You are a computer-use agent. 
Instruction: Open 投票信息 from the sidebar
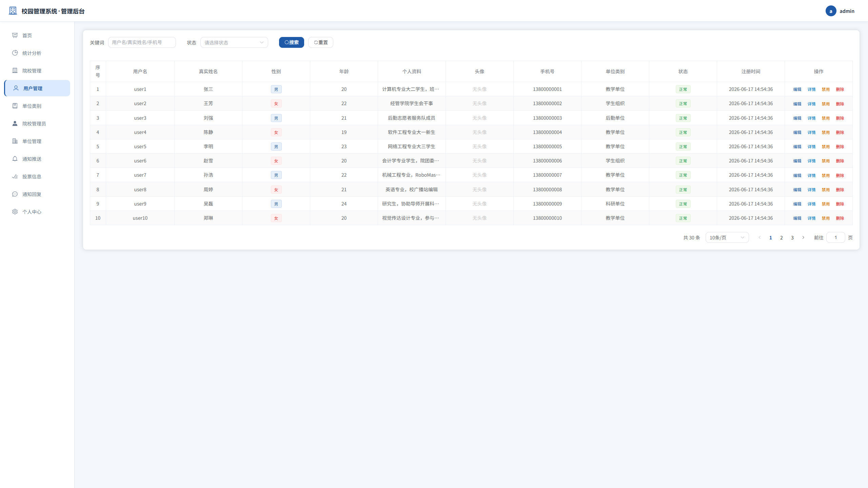37,176
